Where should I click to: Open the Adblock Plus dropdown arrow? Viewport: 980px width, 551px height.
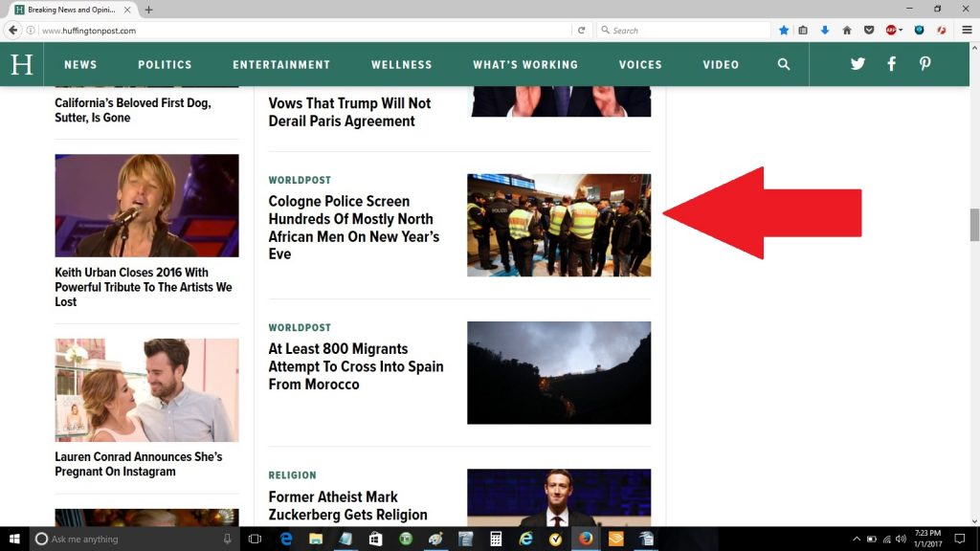coord(901,30)
